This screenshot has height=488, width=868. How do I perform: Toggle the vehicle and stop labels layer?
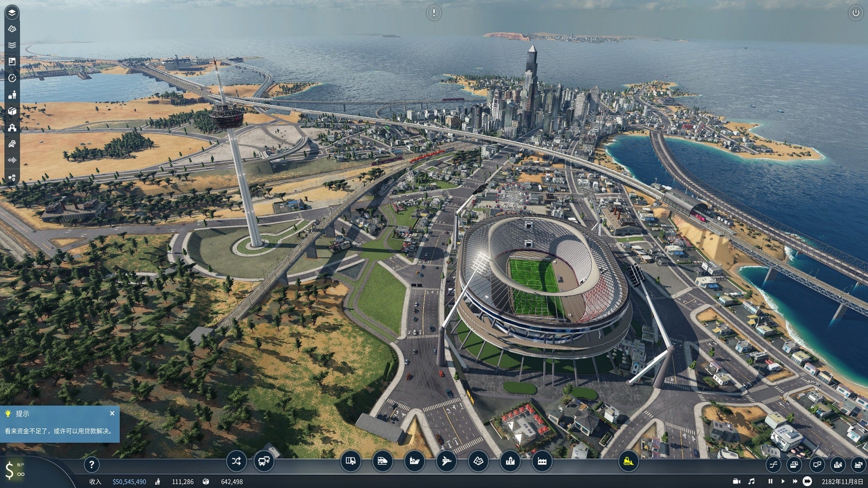click(x=12, y=177)
